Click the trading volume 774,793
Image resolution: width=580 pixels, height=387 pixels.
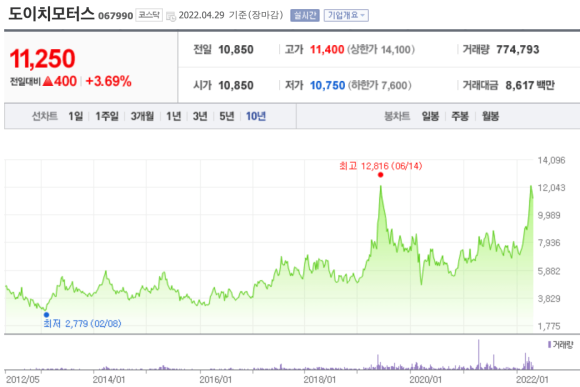(517, 50)
